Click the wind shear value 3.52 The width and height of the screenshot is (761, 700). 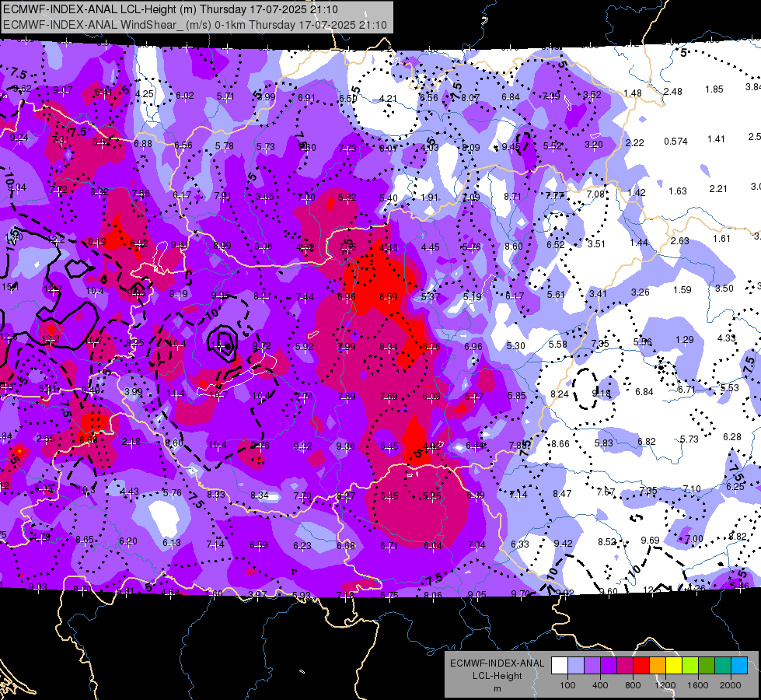[592, 95]
